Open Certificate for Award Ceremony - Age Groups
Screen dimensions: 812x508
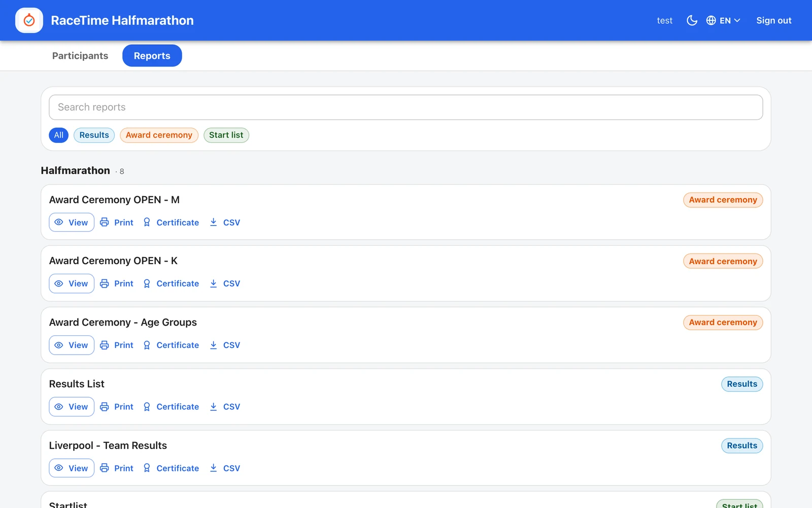pos(171,345)
